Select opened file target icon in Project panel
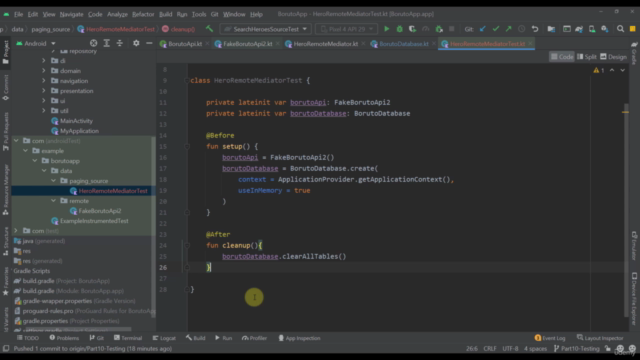The width and height of the screenshot is (640, 360). (93, 43)
